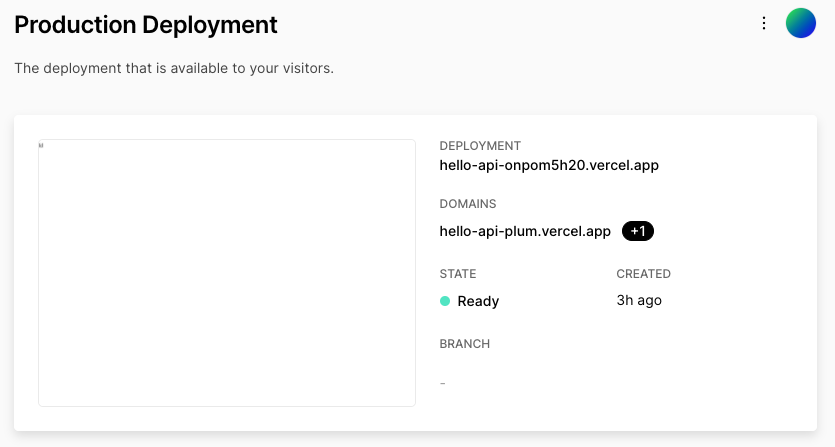Click the DOMAINS label
This screenshot has width=835, height=447.
point(468,204)
